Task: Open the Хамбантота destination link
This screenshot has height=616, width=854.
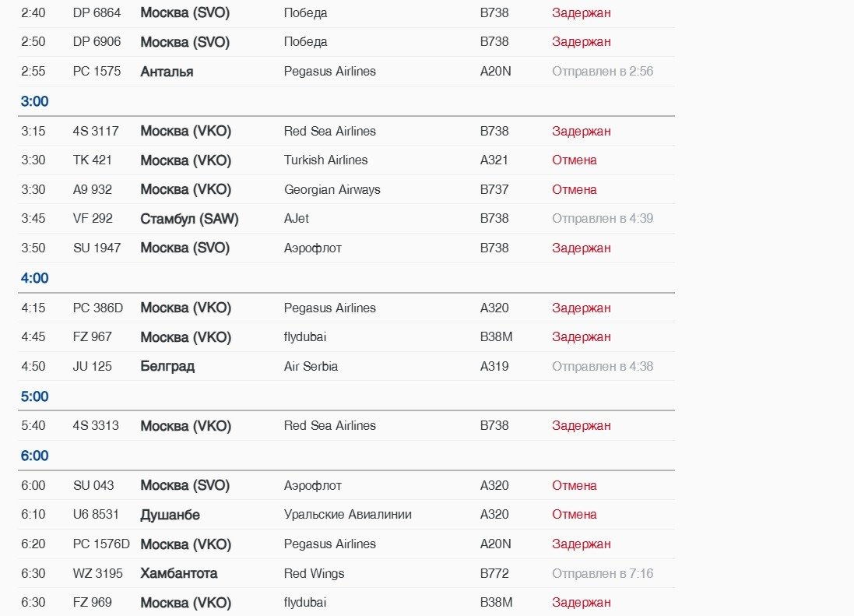Action: pyautogui.click(x=178, y=574)
